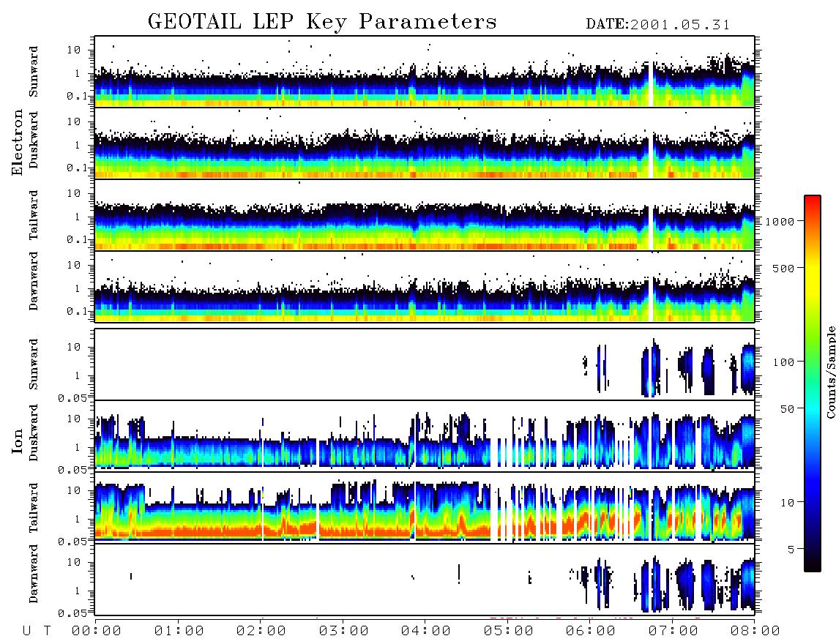
Task: Click the Electron 'Sunward' panel label
Action: (x=34, y=72)
